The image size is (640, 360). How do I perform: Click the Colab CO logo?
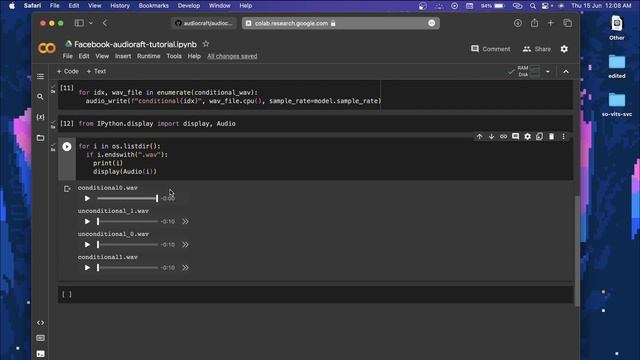pyautogui.click(x=47, y=49)
